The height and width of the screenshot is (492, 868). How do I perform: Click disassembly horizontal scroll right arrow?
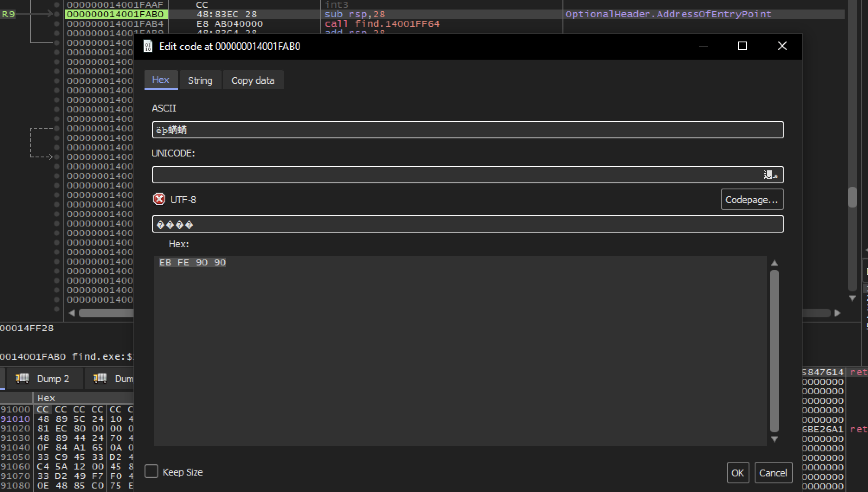pyautogui.click(x=837, y=313)
